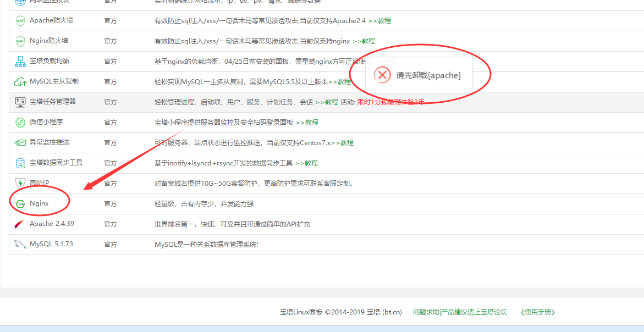The width and height of the screenshot is (644, 332).
Task: Select the 宝塔负载均衡 plugin name
Action: point(49,60)
